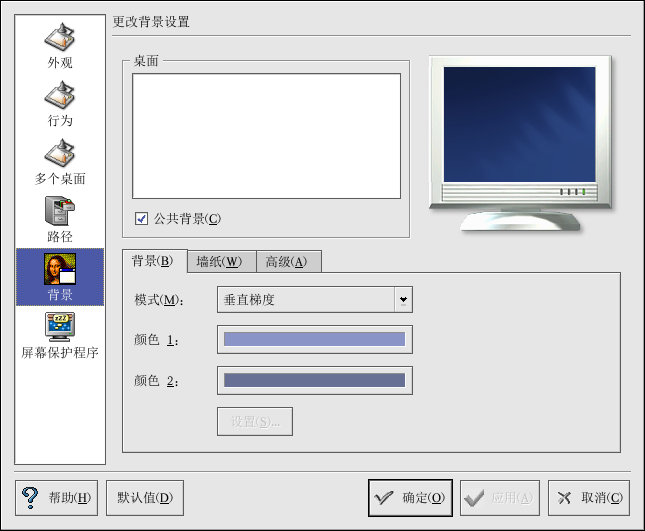Confirm with the 确定(O) button

410,498
